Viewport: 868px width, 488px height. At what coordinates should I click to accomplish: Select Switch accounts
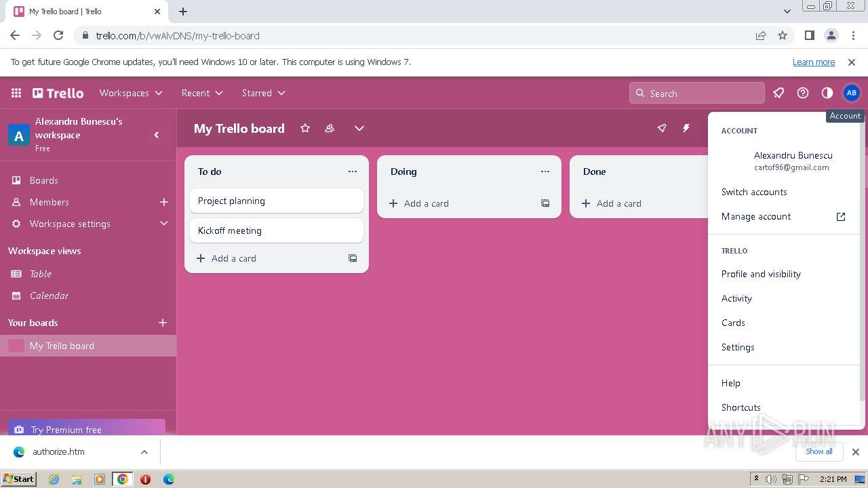pyautogui.click(x=784, y=192)
